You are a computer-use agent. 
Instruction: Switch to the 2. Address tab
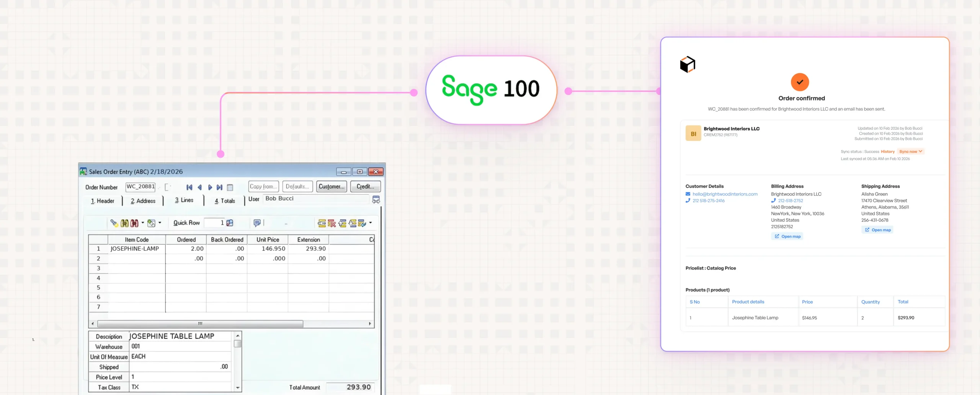[x=143, y=201]
